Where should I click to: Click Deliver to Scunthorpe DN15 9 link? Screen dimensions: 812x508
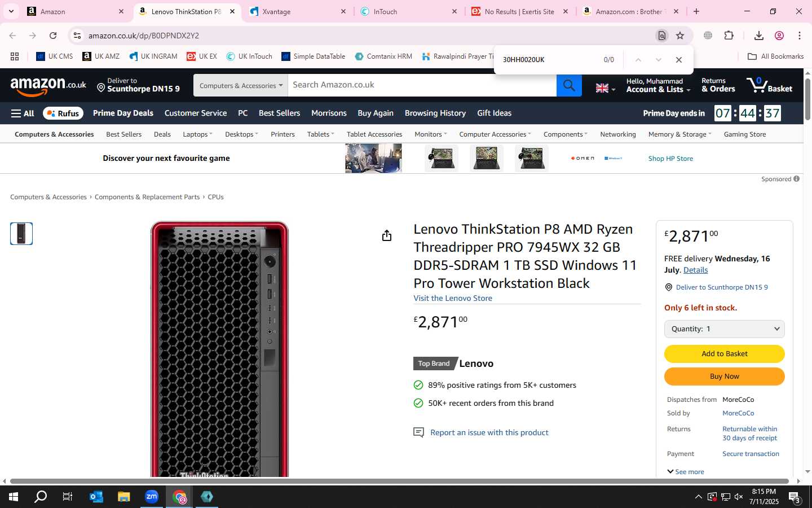[x=722, y=287]
